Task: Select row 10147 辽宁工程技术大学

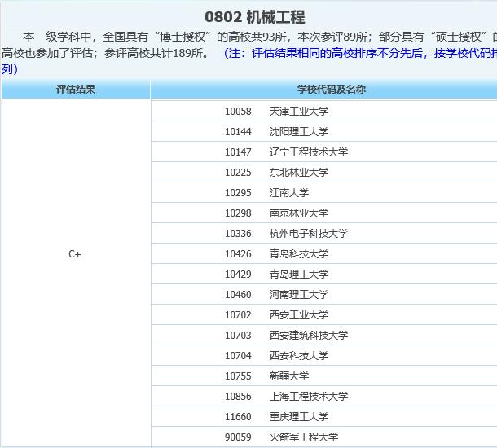Action: click(324, 152)
